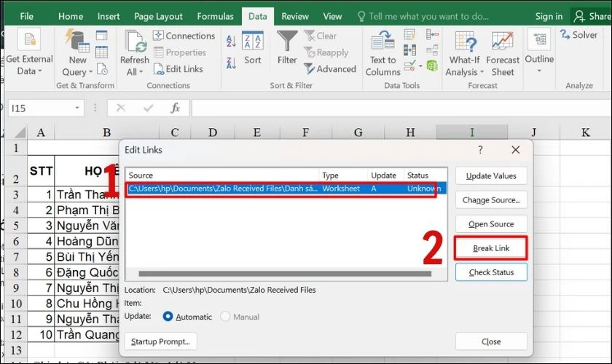Click the Share button
612x364 pixels.
click(592, 17)
